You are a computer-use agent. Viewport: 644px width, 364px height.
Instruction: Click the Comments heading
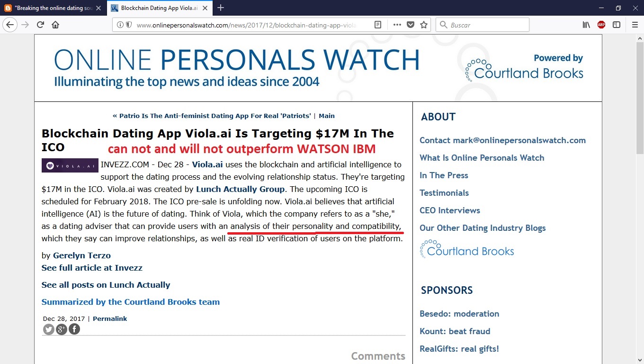378,356
